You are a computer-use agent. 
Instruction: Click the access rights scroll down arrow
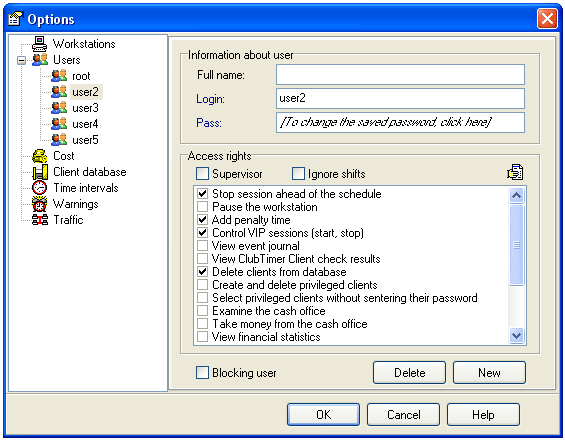[516, 336]
